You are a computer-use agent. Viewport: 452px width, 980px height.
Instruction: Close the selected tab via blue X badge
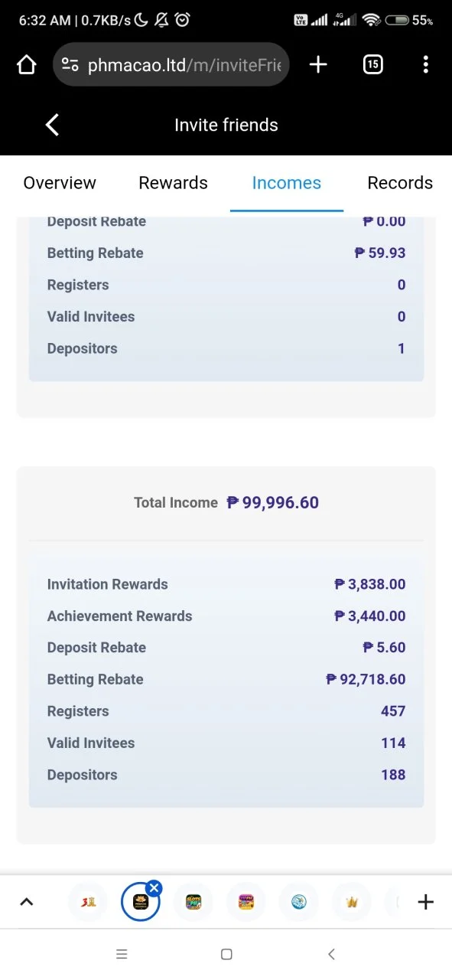coord(154,888)
